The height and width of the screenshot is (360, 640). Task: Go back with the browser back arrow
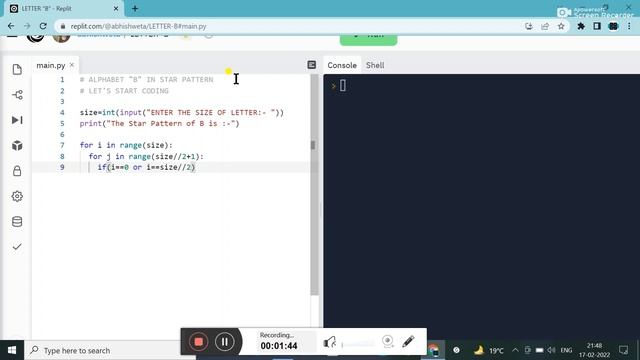point(11,26)
